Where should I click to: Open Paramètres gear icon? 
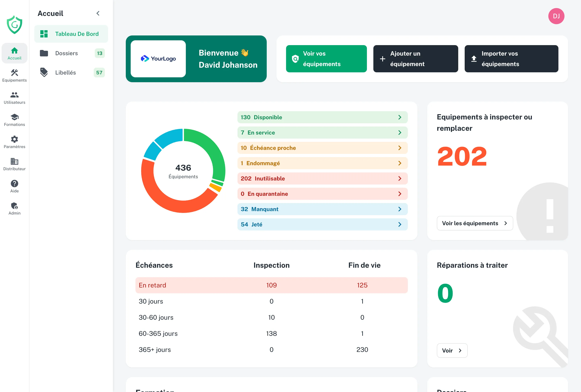[x=15, y=139]
